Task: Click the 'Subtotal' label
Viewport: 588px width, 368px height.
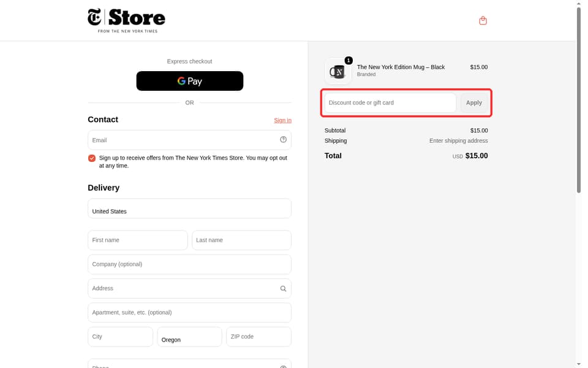Action: coord(335,130)
